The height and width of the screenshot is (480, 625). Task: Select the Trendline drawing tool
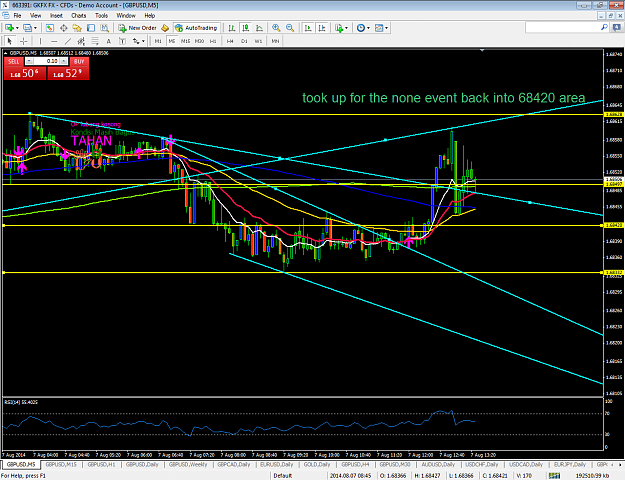tap(68, 41)
